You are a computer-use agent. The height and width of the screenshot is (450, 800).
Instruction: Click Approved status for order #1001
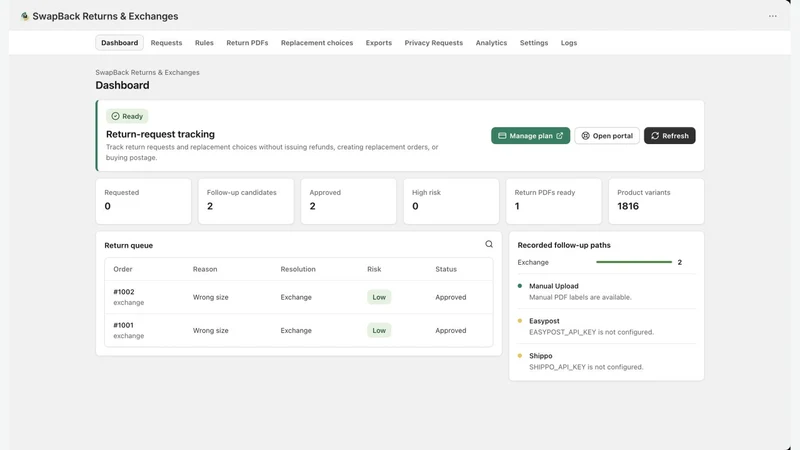pos(451,330)
